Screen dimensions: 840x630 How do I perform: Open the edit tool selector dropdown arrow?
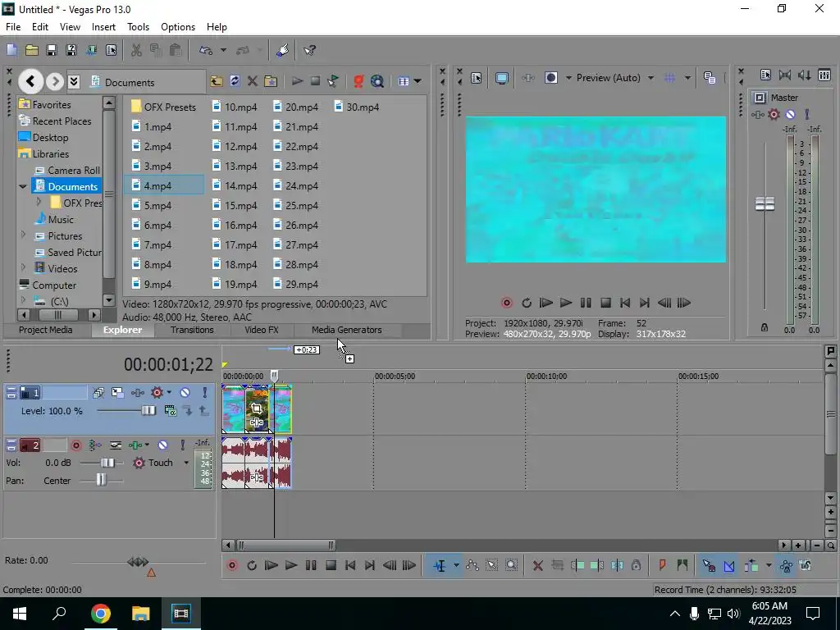456,565
